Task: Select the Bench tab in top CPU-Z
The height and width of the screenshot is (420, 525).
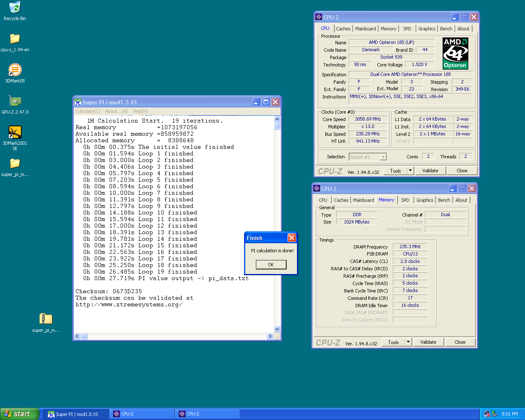Action: tap(446, 29)
